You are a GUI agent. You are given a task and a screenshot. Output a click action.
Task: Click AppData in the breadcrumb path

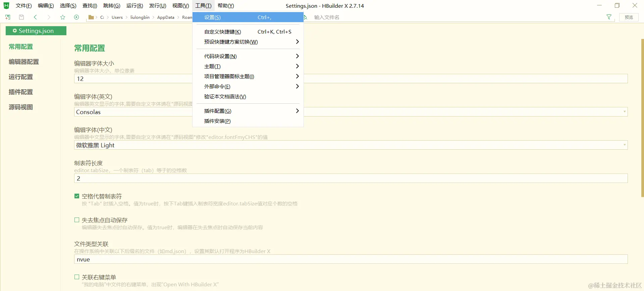tap(166, 17)
